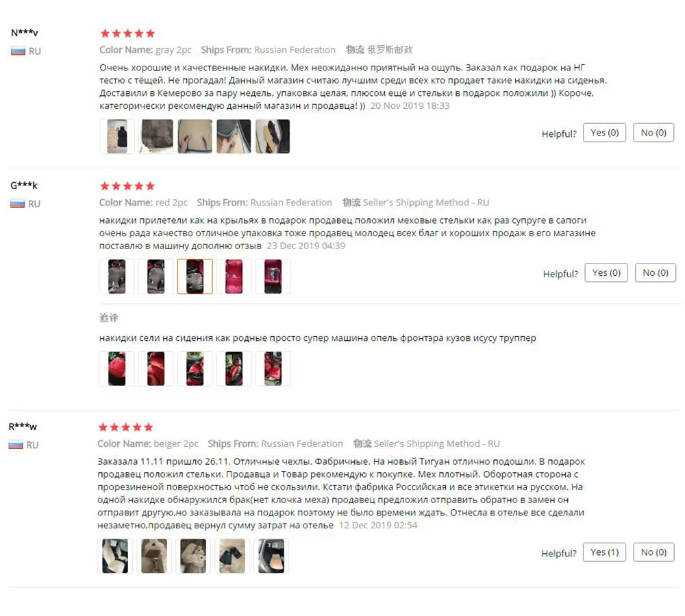Open the fourth thumbnail showing insoles in R***w's review
Image resolution: width=685 pixels, height=616 pixels.
pos(232,556)
